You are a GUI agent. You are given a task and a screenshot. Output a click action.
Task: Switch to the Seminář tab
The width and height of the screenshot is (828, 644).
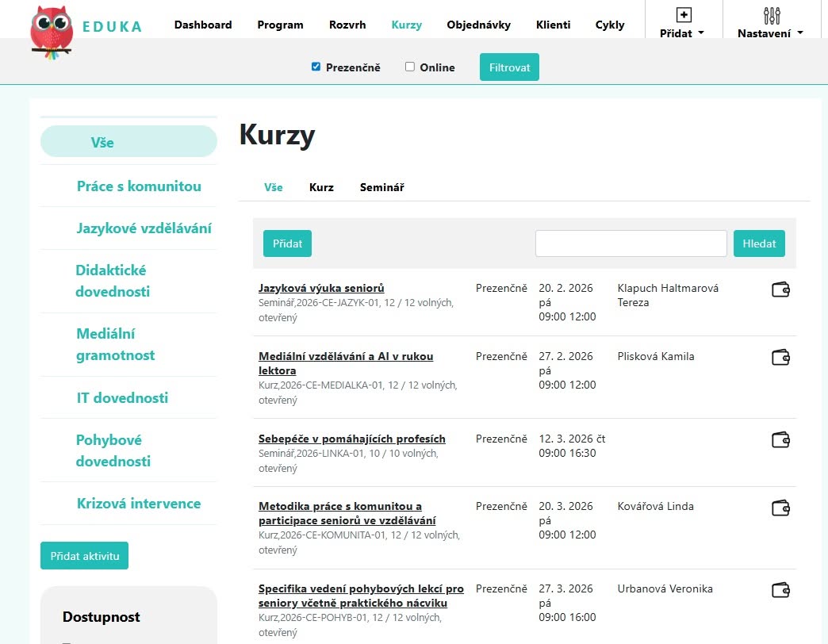381,187
